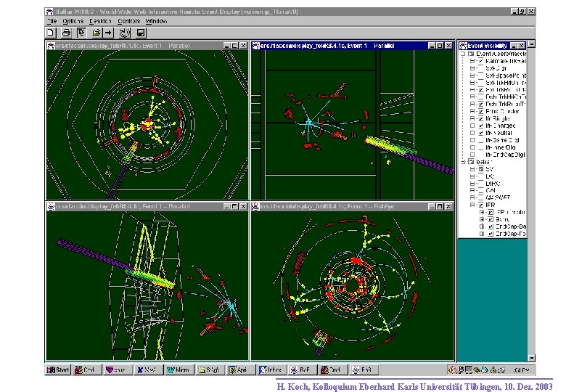Click the right-arrow next event icon

[x=108, y=33]
